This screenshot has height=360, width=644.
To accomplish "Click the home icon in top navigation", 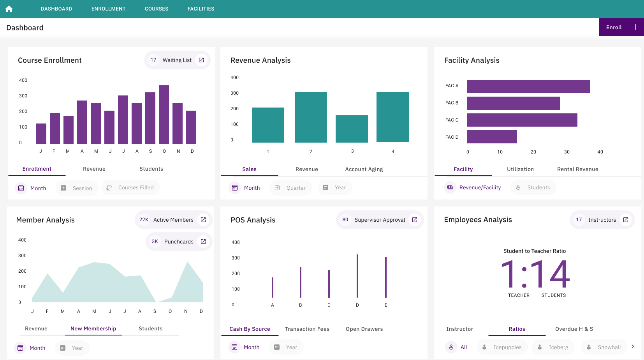I will 9,9.
